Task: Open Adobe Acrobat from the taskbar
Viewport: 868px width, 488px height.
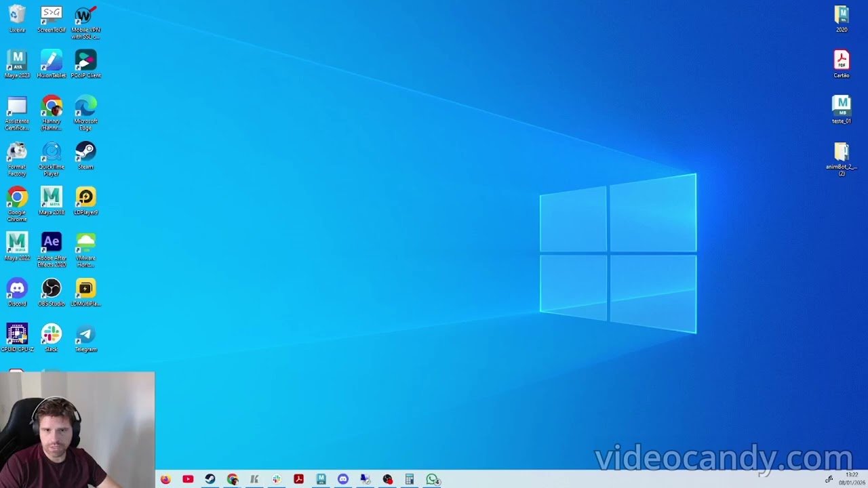Action: [x=298, y=479]
